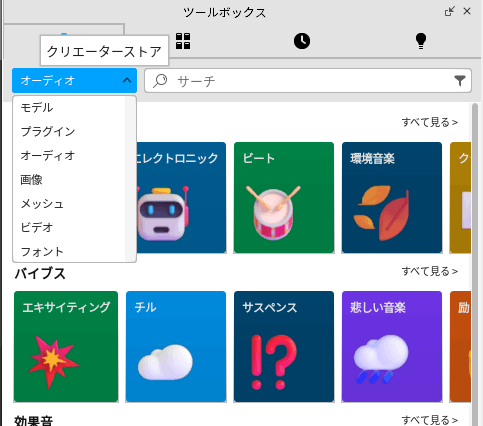Pick フォント from the dropdown list
This screenshot has height=426, width=483.
click(42, 251)
